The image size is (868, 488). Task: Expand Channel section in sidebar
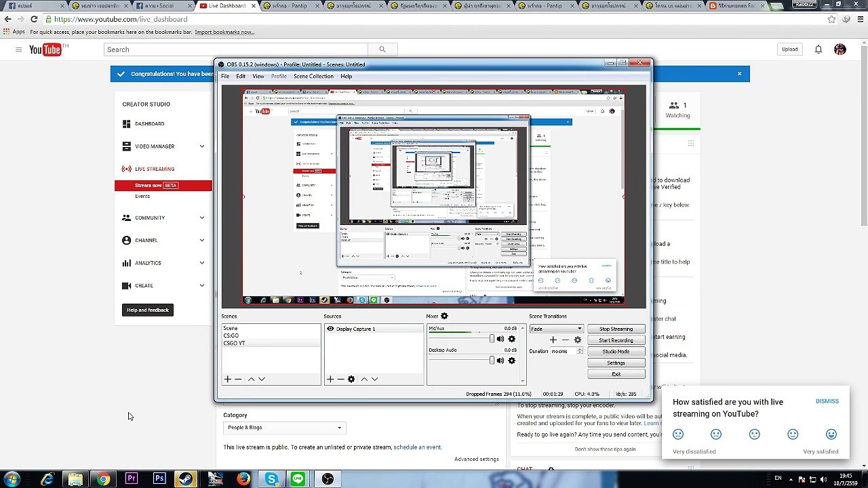click(201, 240)
